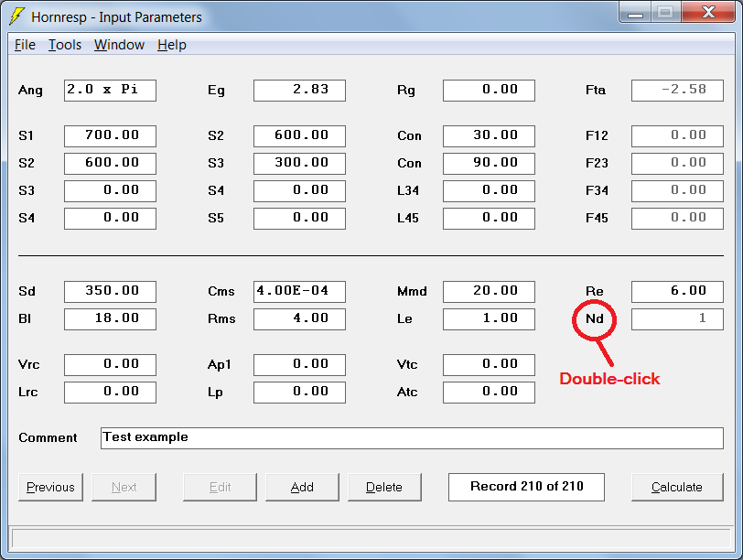Edit the Re field with 6.00
The height and width of the screenshot is (560, 743).
pos(678,292)
